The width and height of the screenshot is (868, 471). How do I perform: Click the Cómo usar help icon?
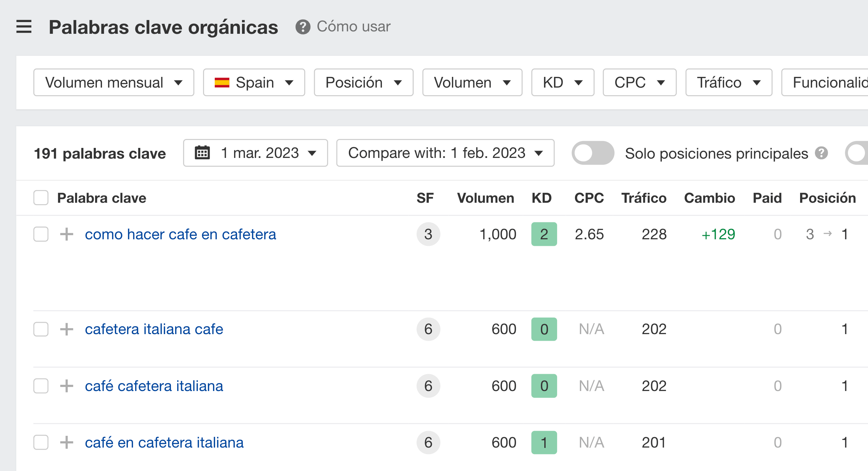[303, 27]
